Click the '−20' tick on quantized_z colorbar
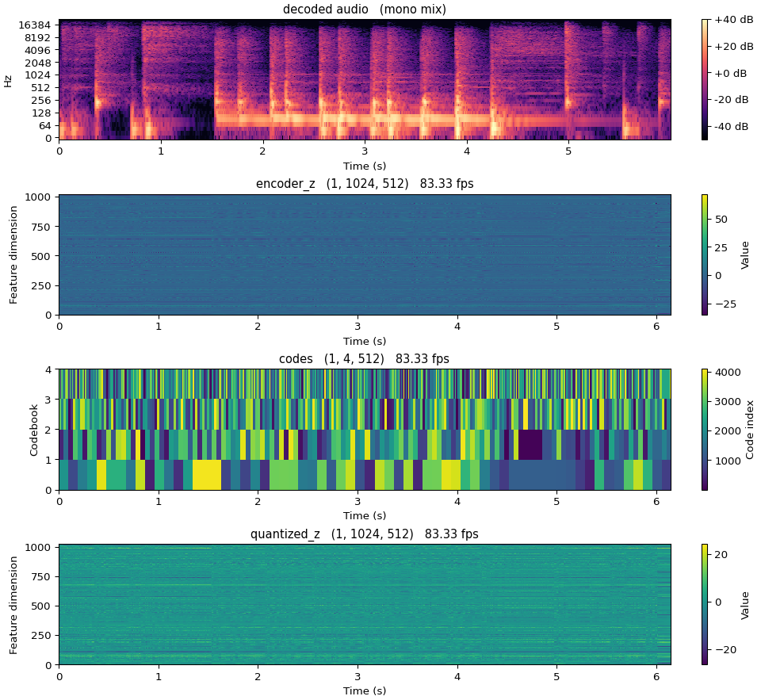Image resolution: width=761 pixels, height=700 pixels. (x=725, y=650)
